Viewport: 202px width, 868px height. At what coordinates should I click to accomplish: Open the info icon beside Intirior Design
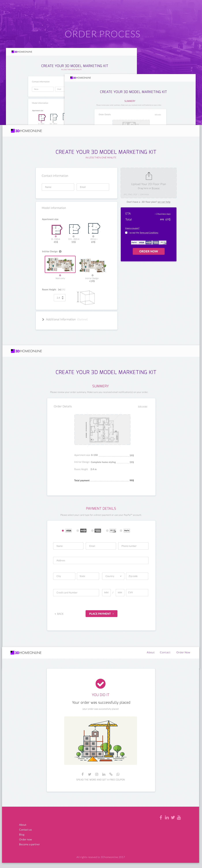(60, 251)
